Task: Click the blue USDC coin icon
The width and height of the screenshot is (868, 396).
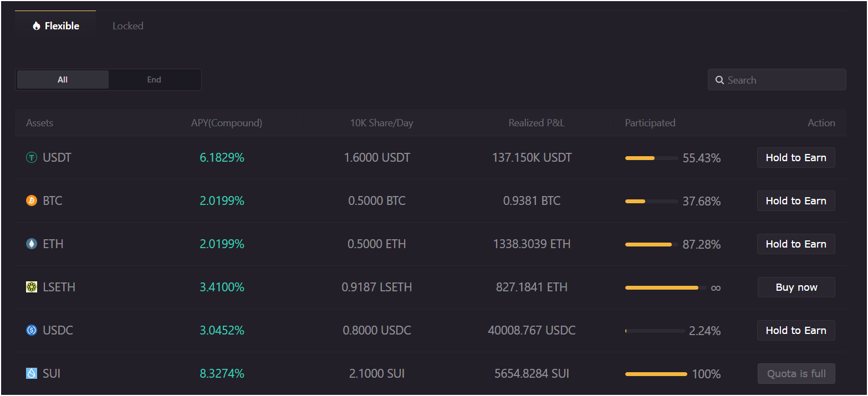Action: [32, 330]
